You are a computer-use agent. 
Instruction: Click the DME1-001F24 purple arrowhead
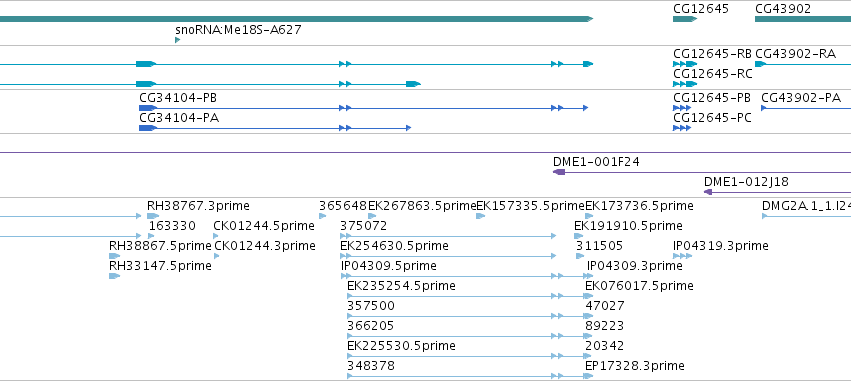click(x=558, y=172)
